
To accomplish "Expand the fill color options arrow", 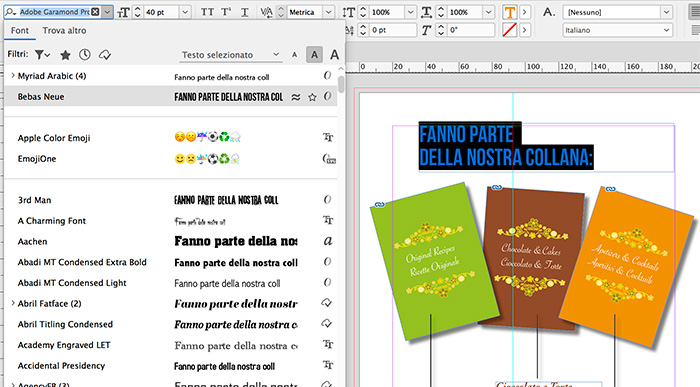I will coord(525,12).
